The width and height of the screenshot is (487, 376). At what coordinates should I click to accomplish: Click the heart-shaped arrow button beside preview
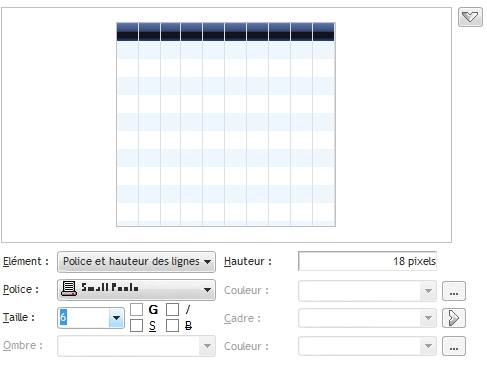pyautogui.click(x=470, y=17)
